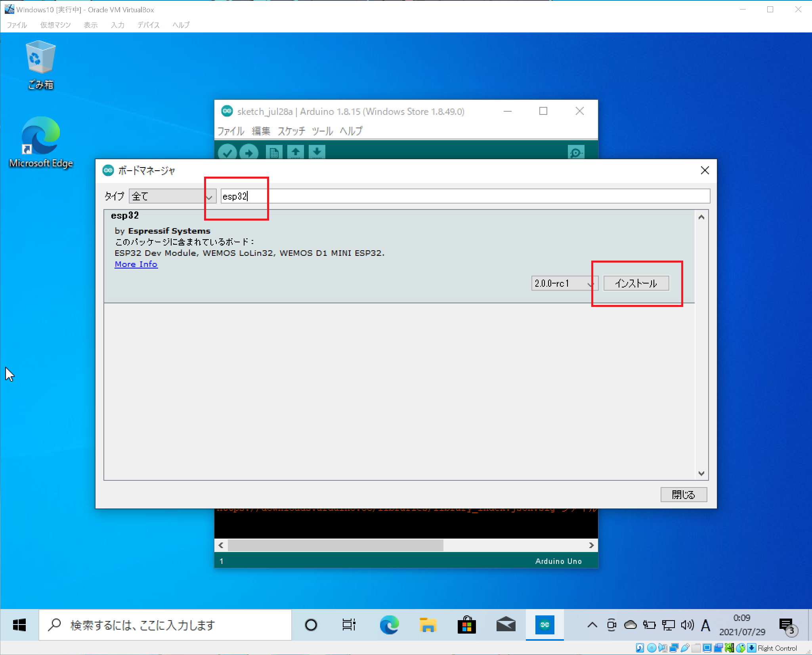This screenshot has height=655, width=812.
Task: Click the New sketch file icon
Action: point(274,152)
